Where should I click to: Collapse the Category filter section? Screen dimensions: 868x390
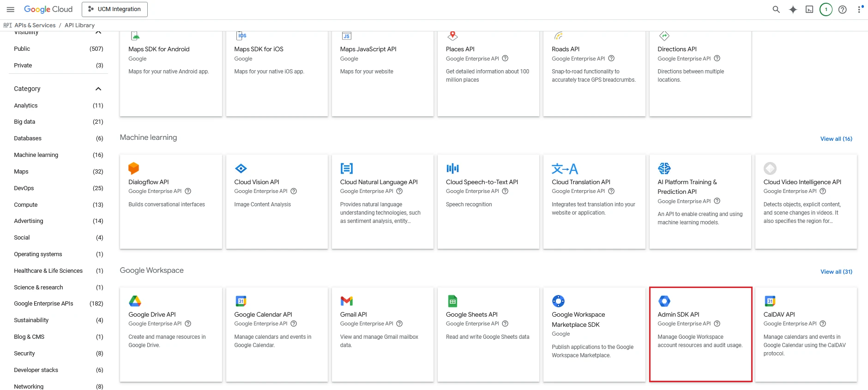[x=98, y=89]
